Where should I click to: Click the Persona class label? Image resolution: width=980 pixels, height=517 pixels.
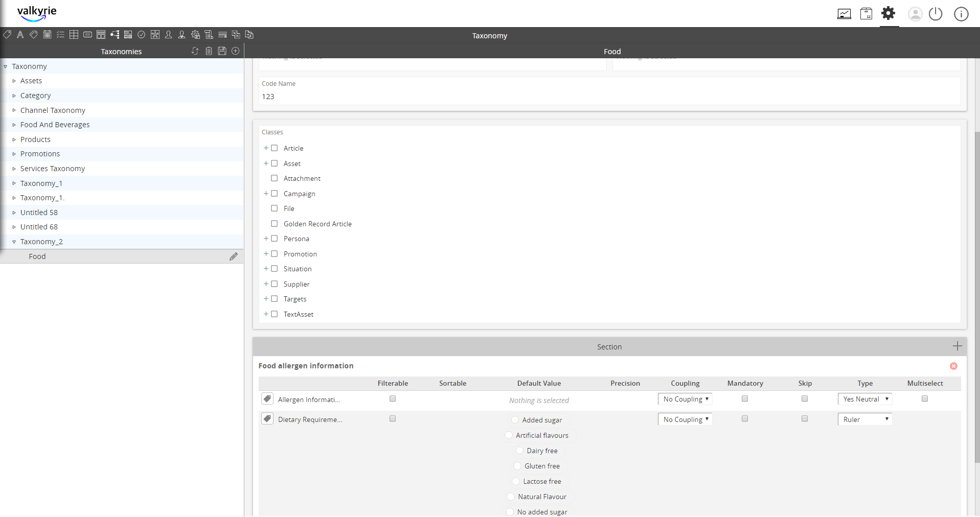(x=297, y=239)
